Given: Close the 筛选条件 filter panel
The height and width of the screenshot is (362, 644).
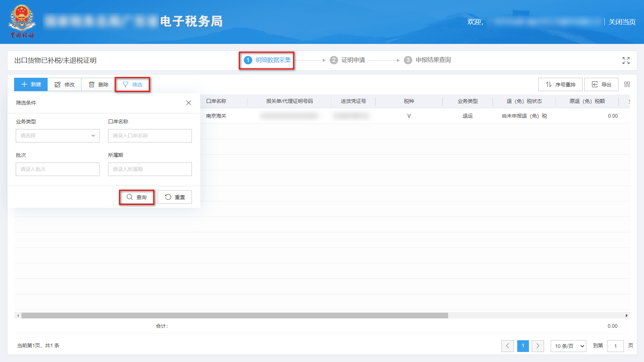Looking at the screenshot, I should coord(189,103).
